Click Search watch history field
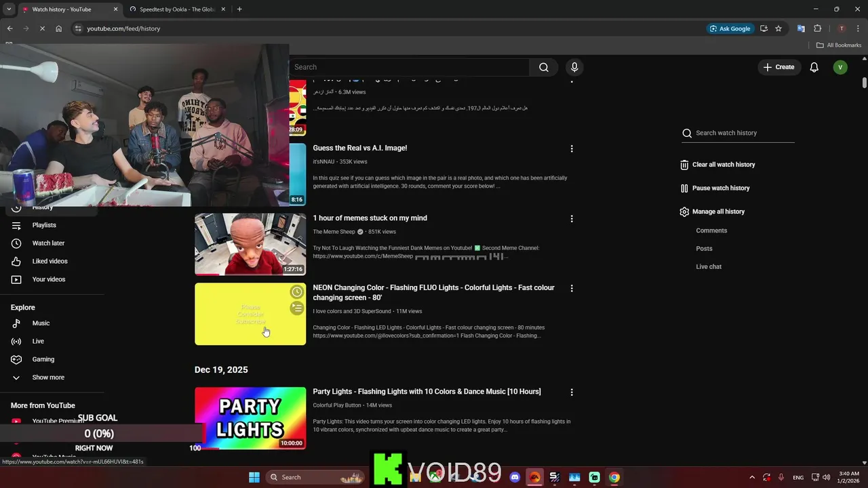Image resolution: width=868 pixels, height=488 pixels. tap(738, 133)
